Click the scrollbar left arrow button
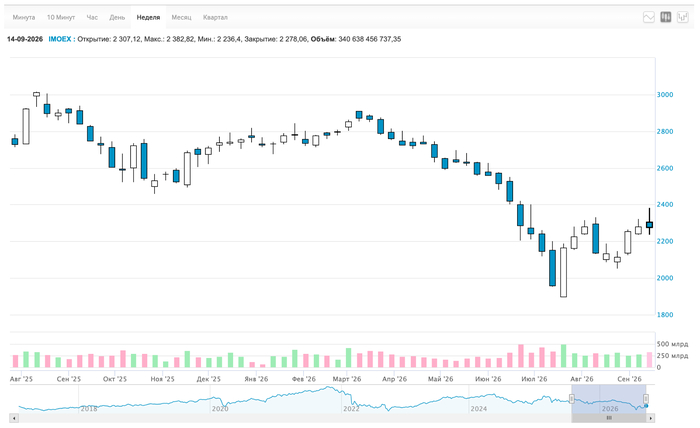Screen dimensions: 700x428 click(14, 418)
